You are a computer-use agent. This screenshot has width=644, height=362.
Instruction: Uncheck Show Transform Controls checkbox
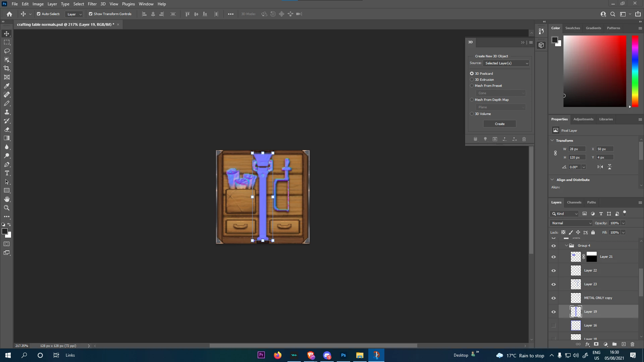[91, 14]
